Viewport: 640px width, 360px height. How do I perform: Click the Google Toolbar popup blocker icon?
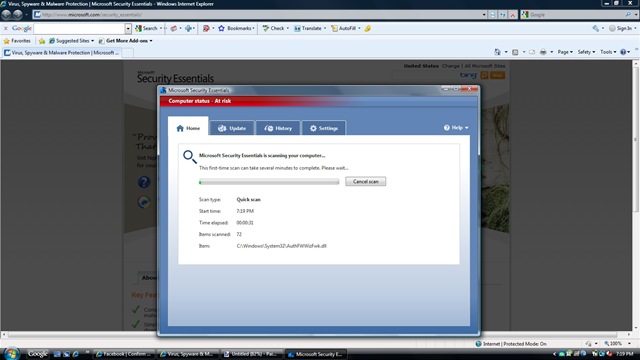pyautogui.click(x=206, y=29)
